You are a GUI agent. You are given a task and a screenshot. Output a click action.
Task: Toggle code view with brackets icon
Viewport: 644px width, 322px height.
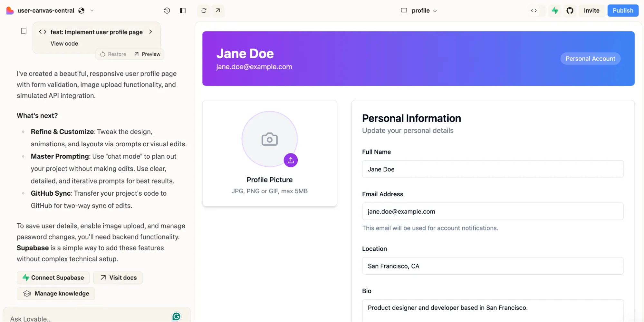click(x=534, y=11)
